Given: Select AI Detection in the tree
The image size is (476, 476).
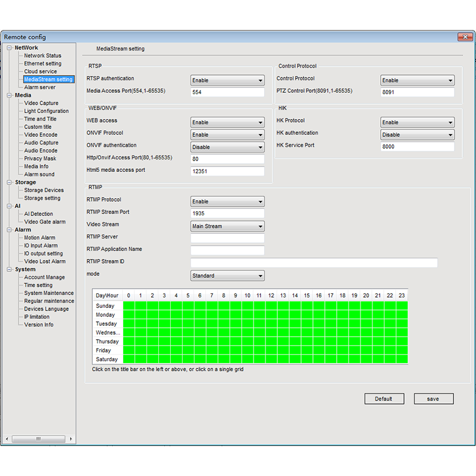Looking at the screenshot, I should tap(39, 214).
